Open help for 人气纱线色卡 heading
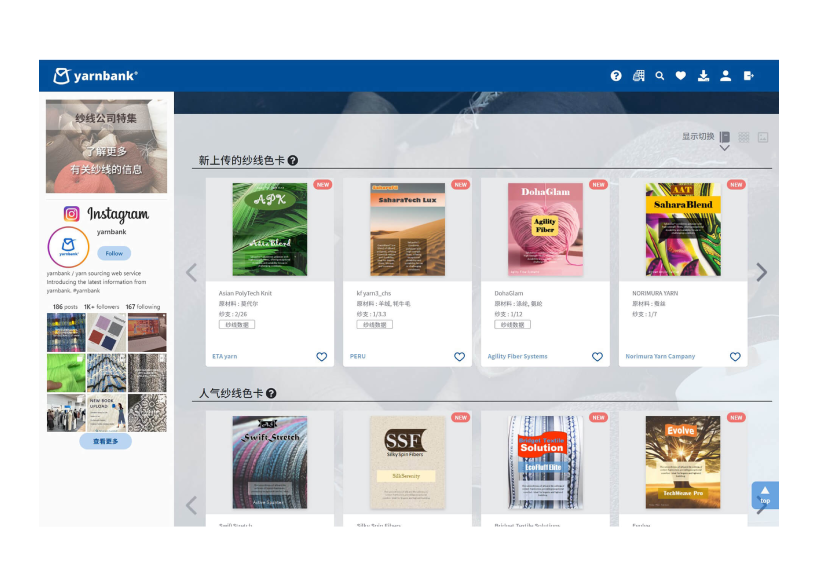 (271, 393)
